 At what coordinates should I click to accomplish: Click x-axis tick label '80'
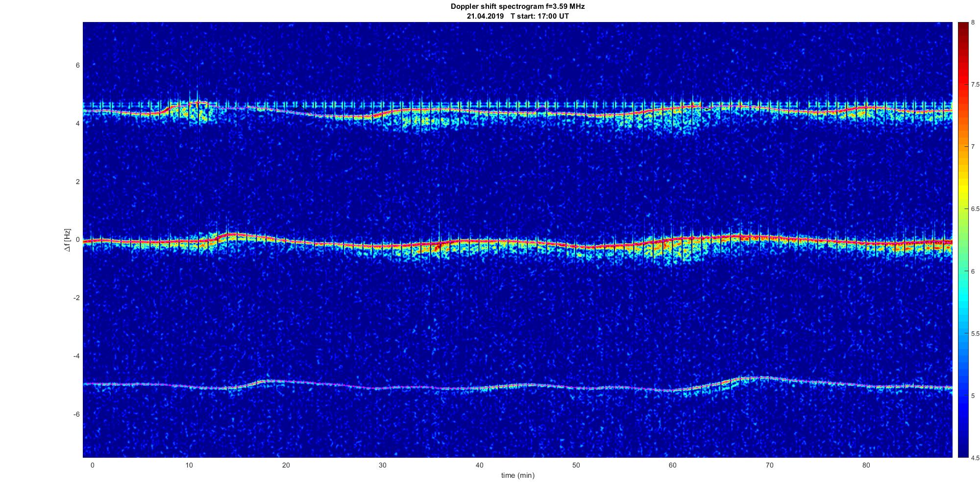pos(866,465)
